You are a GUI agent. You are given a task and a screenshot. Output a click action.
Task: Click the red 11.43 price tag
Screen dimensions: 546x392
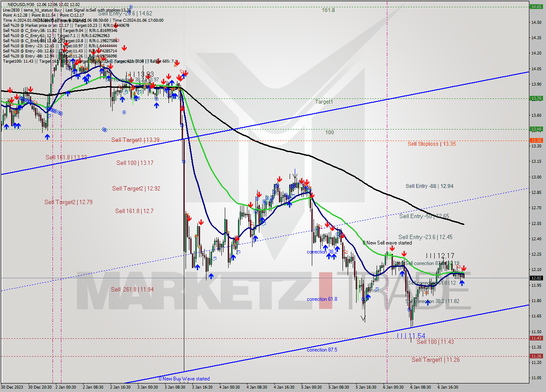(536, 338)
